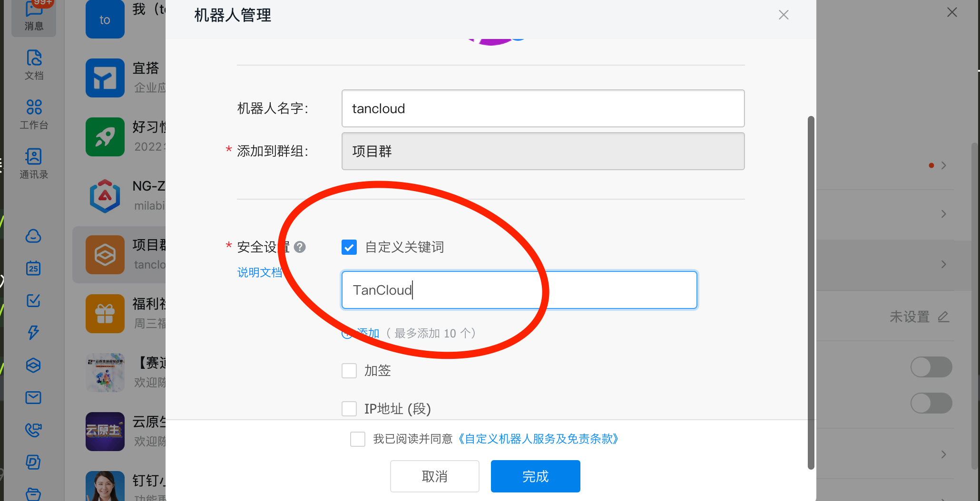
Task: Enable the IP地址 (段) checkbox
Action: pyautogui.click(x=349, y=409)
